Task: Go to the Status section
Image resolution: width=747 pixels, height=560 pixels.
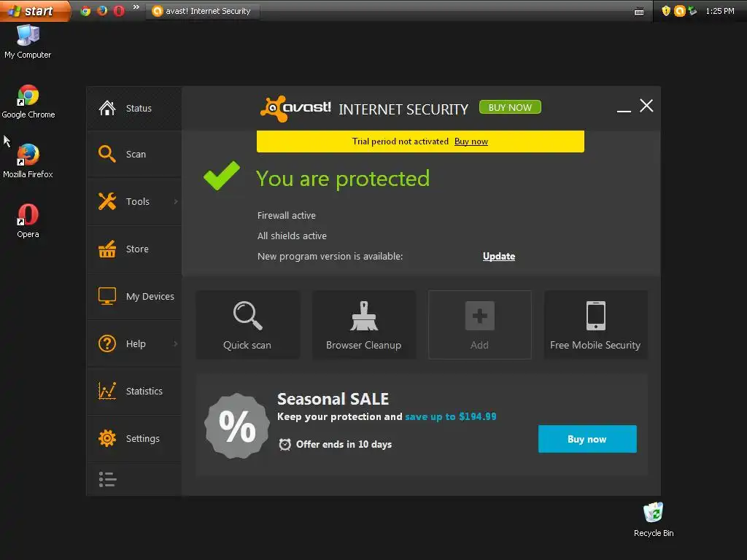Action: point(134,108)
